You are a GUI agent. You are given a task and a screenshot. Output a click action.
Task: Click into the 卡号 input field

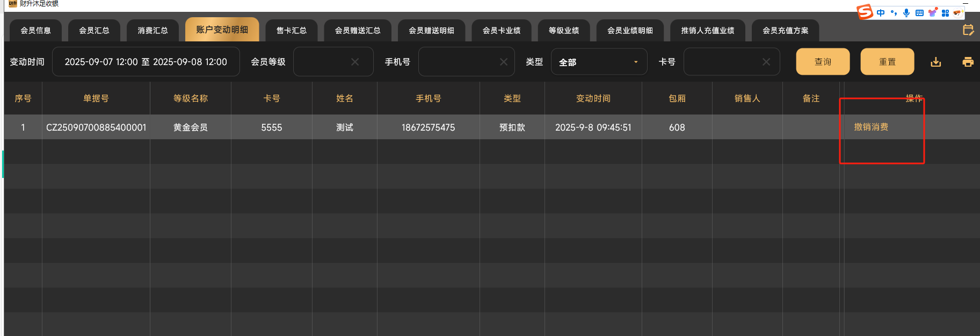731,62
